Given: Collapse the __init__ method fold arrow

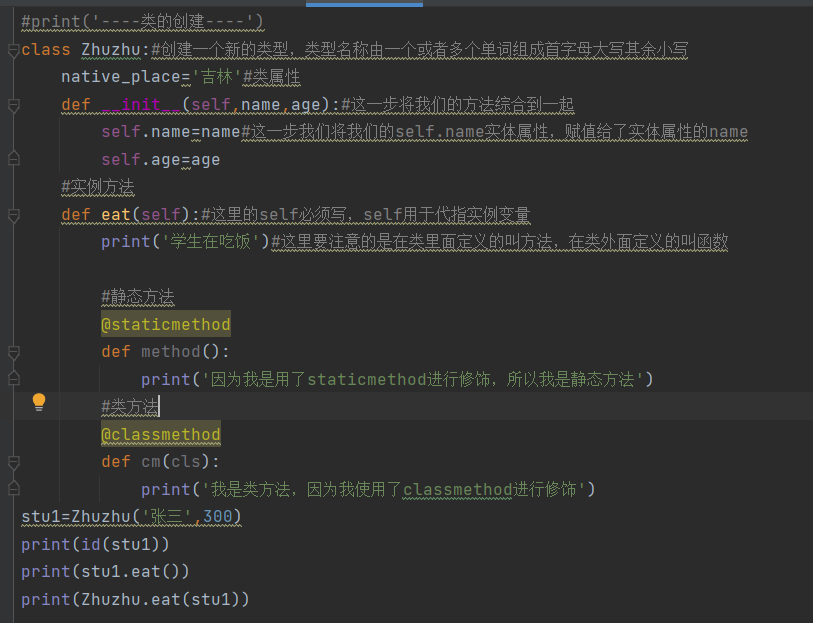Looking at the screenshot, I should 14,106.
